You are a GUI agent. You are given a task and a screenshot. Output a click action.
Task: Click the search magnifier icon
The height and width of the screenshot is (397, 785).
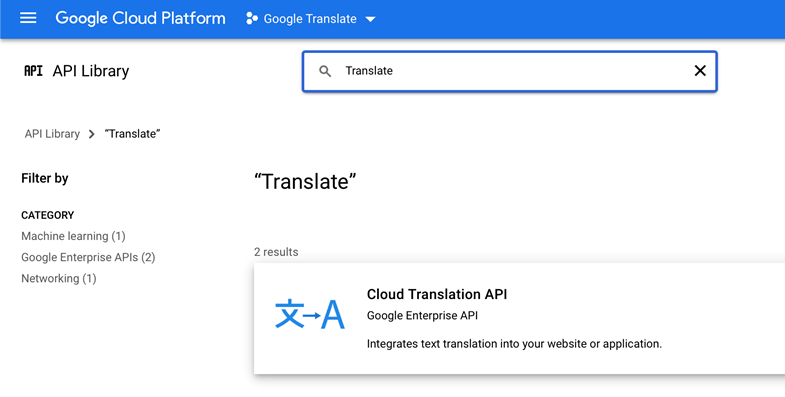pyautogui.click(x=325, y=71)
